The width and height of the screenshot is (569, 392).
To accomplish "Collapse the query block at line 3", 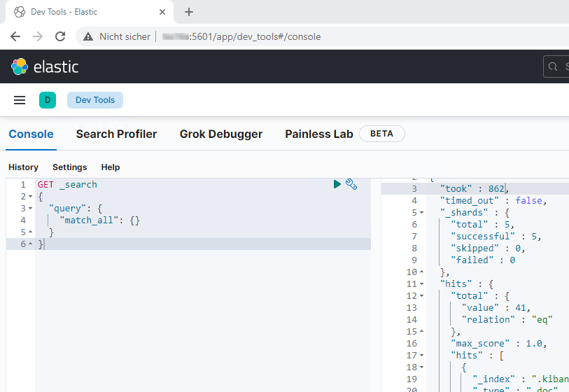I will (31, 209).
